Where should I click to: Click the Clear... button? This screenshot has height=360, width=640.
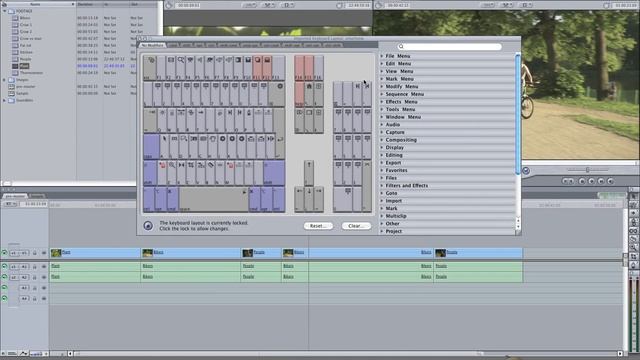356,226
